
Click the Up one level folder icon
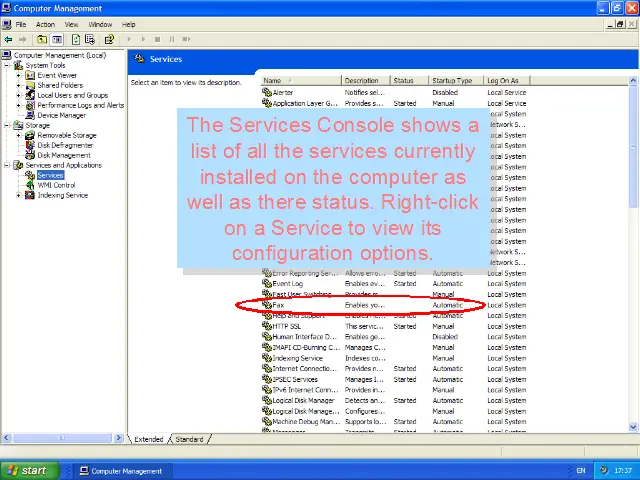(x=43, y=40)
